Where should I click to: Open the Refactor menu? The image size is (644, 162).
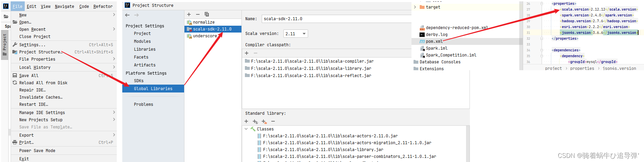point(103,6)
